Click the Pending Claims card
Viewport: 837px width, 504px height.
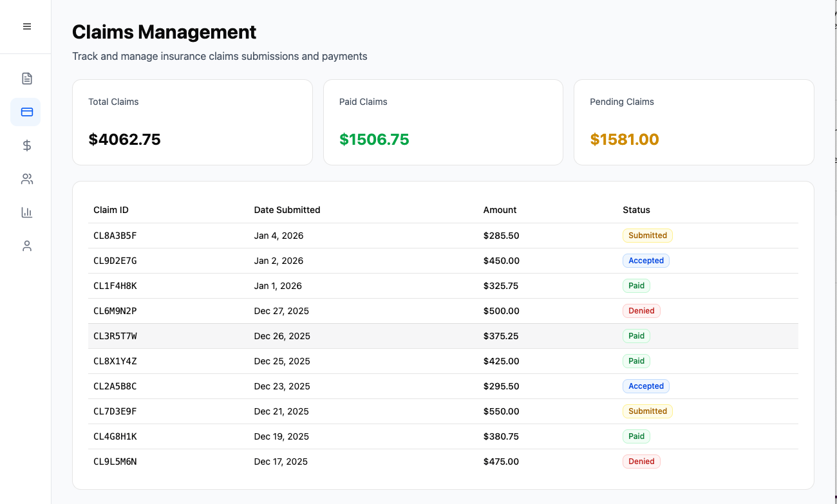pyautogui.click(x=694, y=122)
